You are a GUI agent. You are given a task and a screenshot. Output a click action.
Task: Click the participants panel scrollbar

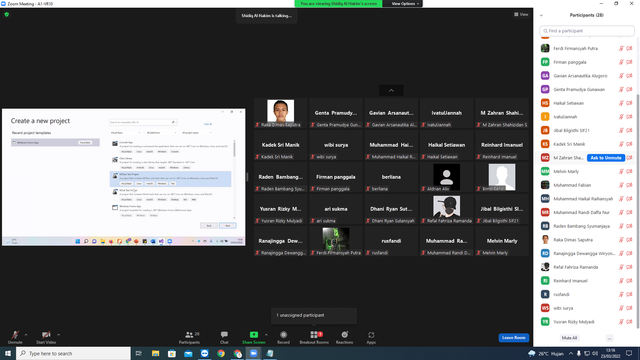pos(637,211)
